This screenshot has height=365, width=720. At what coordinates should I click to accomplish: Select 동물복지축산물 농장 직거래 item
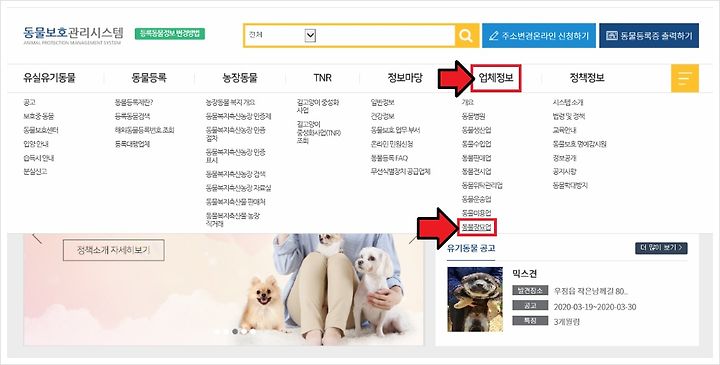coord(233,219)
